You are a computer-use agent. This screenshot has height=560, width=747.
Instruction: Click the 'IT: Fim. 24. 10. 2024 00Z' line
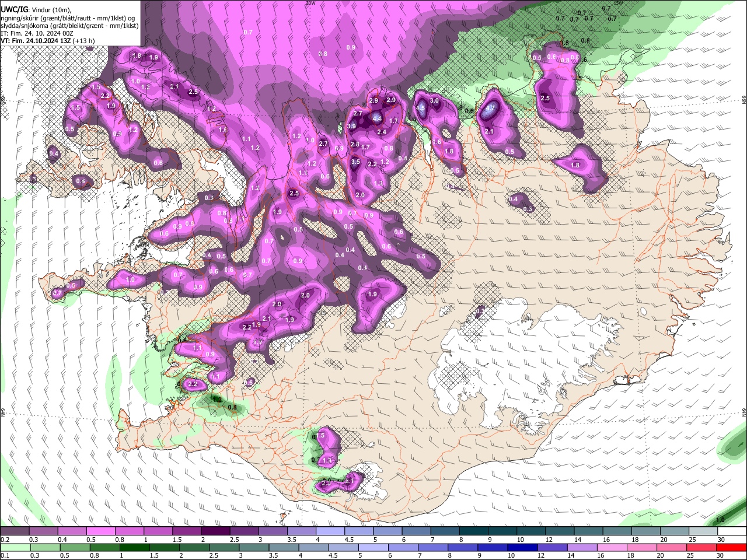37,33
